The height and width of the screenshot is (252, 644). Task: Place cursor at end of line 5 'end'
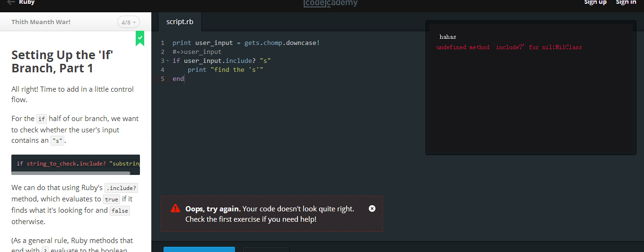tap(184, 79)
